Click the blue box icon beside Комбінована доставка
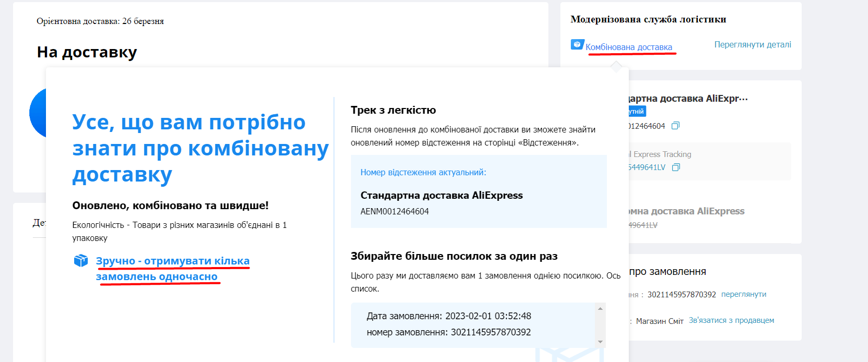The image size is (868, 362). (x=577, y=45)
